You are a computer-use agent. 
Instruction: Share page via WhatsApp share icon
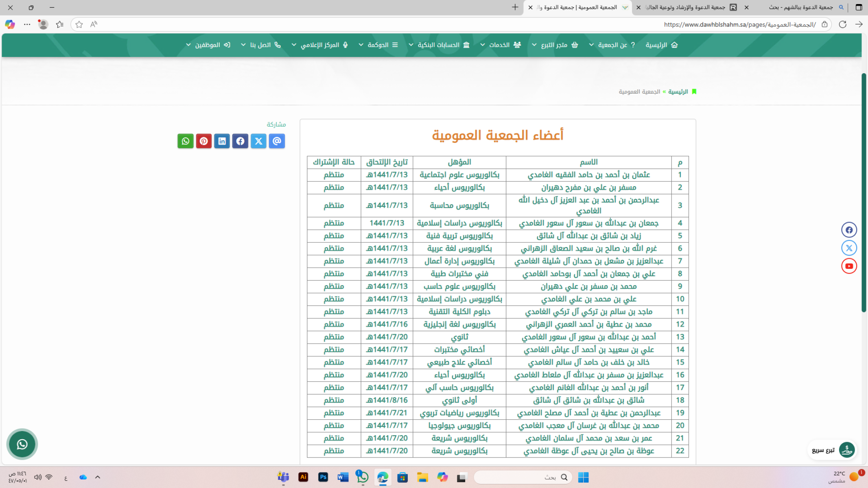[x=186, y=141]
